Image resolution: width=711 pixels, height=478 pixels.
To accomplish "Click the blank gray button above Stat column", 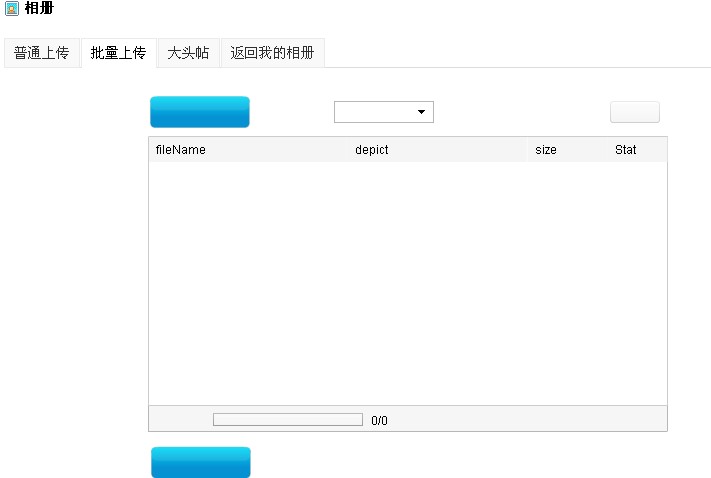I will point(635,112).
